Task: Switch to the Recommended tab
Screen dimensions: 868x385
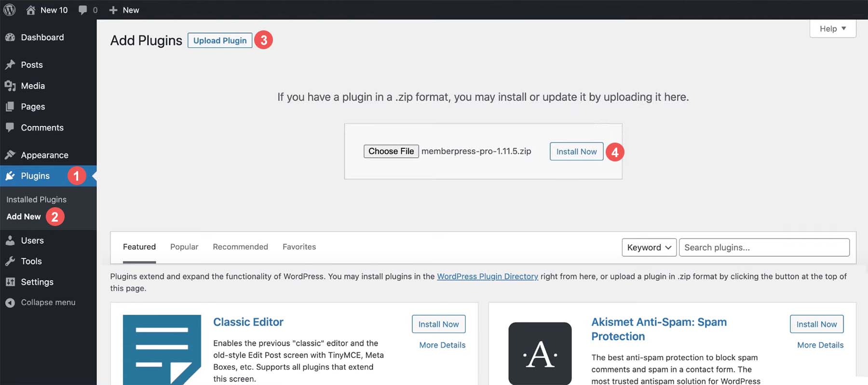Action: [x=240, y=247]
